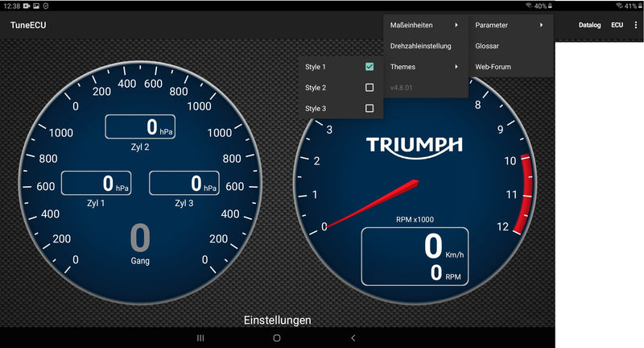This screenshot has height=348, width=644.
Task: Check the Style 3 theme checkbox
Action: pos(369,108)
